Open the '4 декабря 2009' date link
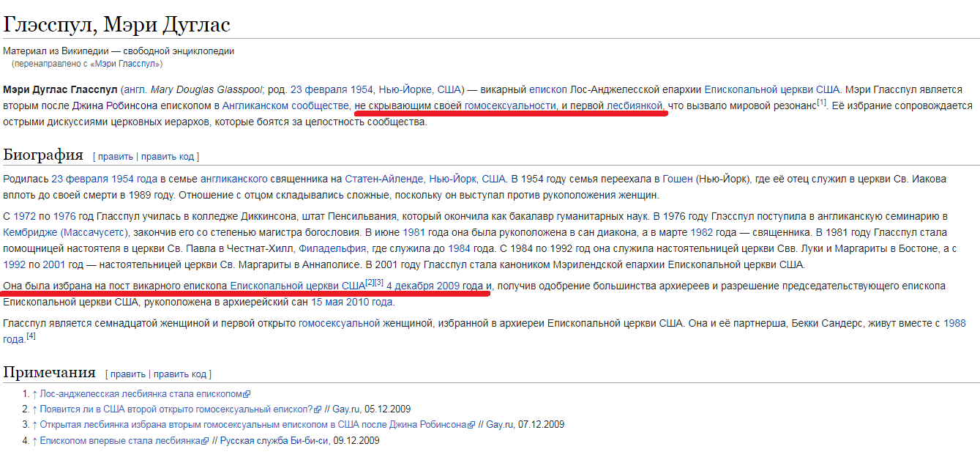Image resolution: width=980 pixels, height=460 pixels. coord(423,285)
